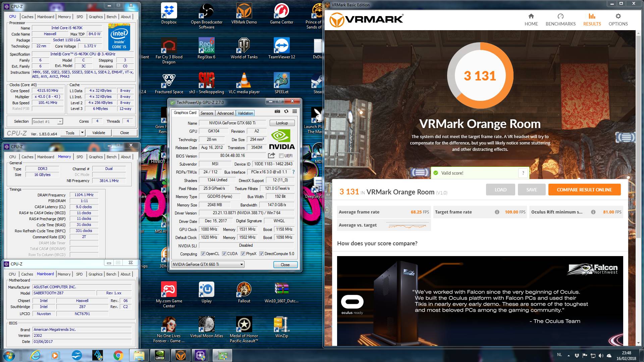644x362 pixels.
Task: Open the Socket #1 selection dropdown
Action: point(47,121)
